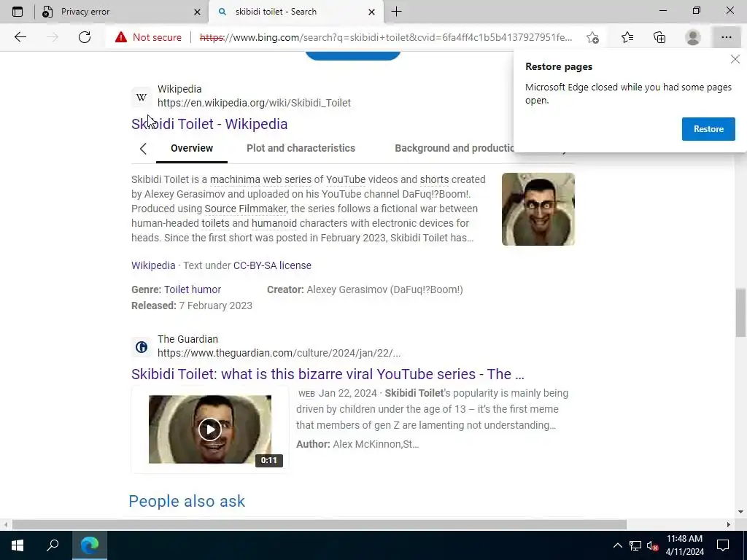Image resolution: width=747 pixels, height=560 pixels.
Task: Open the Skibidi Toilet - Wikipedia result
Action: [209, 124]
